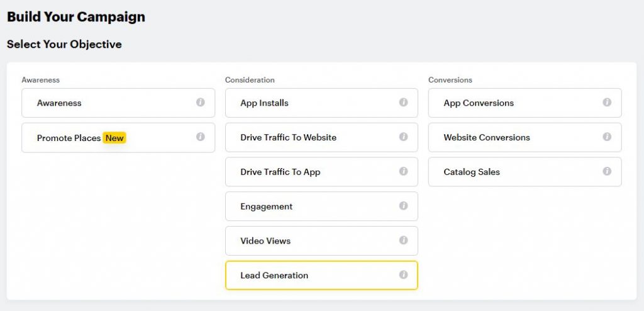Choose the Catalog Sales objective
Image resolution: width=644 pixels, height=311 pixels.
(x=525, y=172)
